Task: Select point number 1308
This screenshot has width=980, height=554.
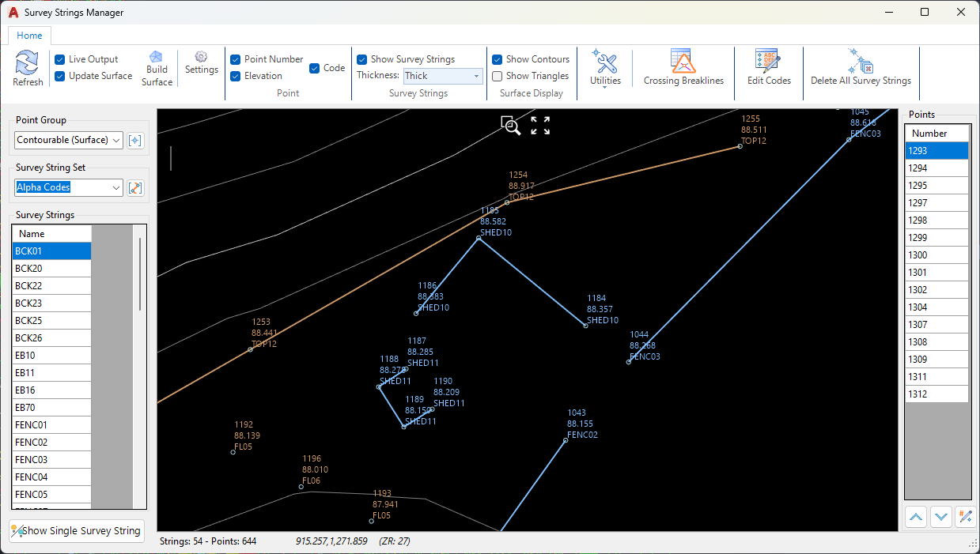Action: coord(937,342)
